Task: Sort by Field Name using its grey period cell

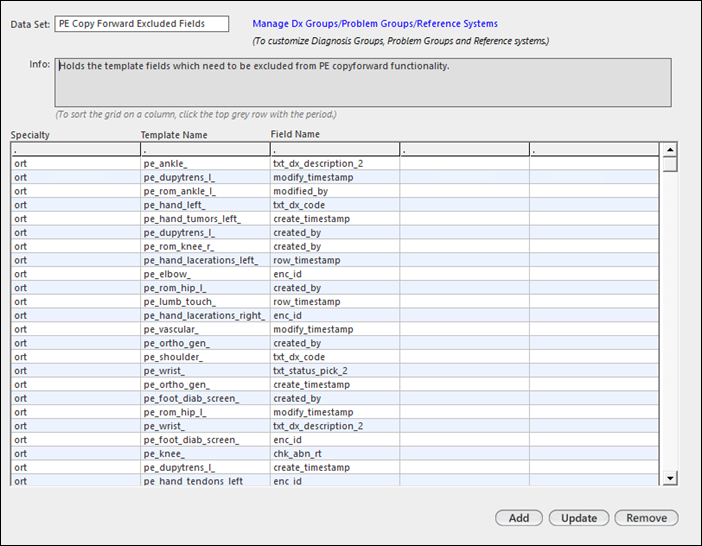Action: [x=334, y=149]
